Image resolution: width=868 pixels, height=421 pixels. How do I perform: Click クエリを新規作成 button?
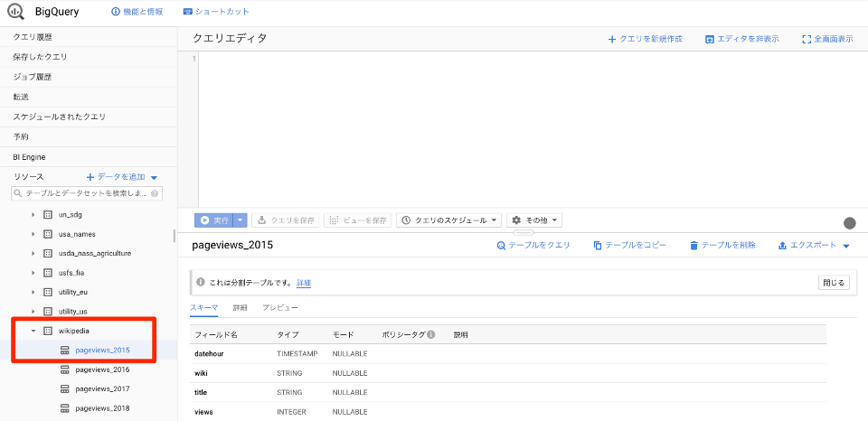tap(646, 39)
